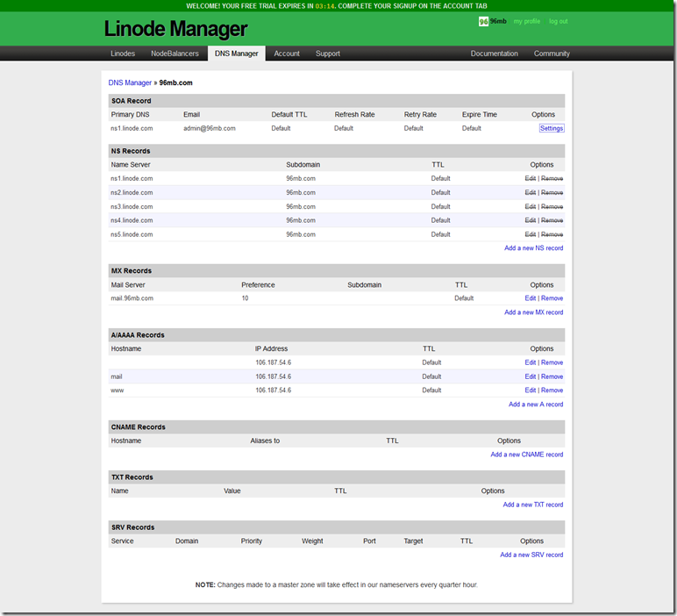Screen dimensions: 677x616
Task: Click the Linode Manager logo title
Action: click(x=175, y=29)
